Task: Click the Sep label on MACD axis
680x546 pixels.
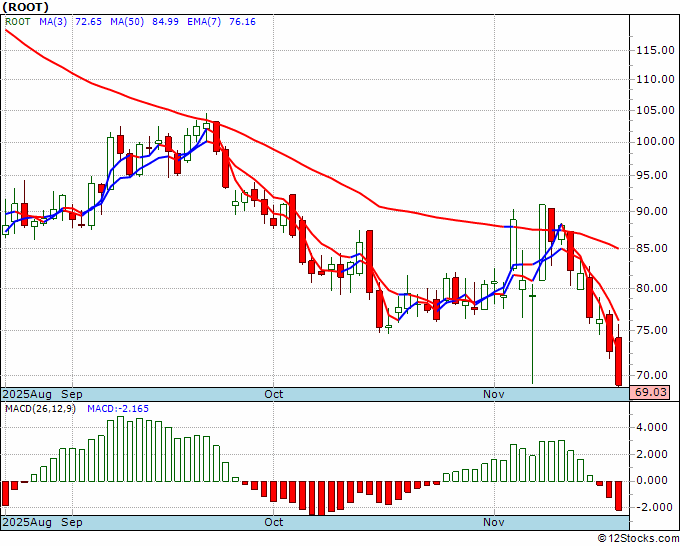Action: point(72,522)
